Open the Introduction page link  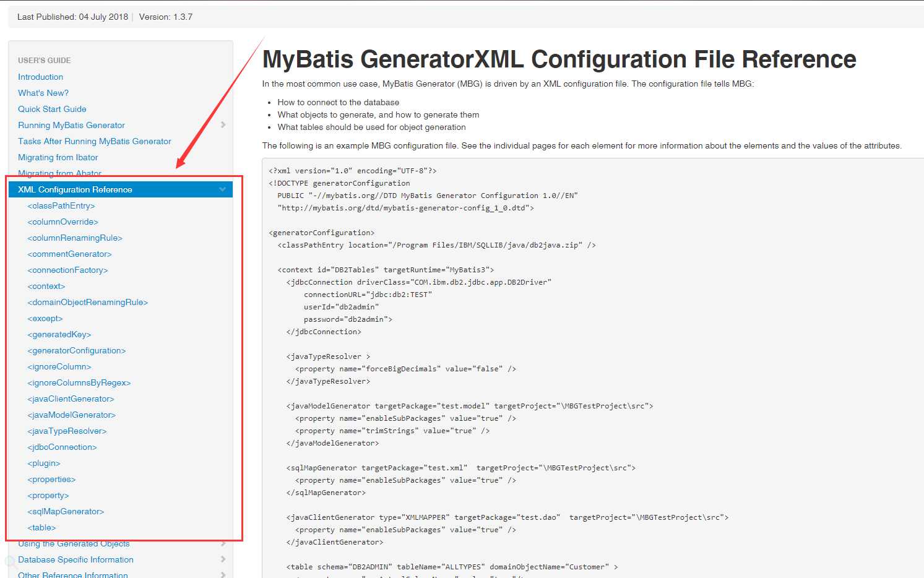click(x=40, y=77)
